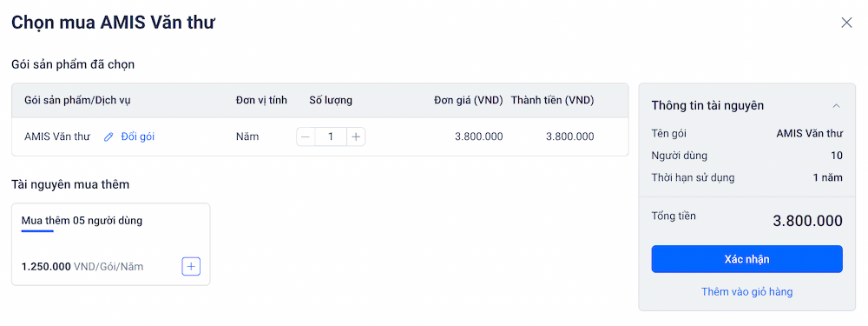Confirm purchase with the Xác nhận button

pyautogui.click(x=746, y=259)
